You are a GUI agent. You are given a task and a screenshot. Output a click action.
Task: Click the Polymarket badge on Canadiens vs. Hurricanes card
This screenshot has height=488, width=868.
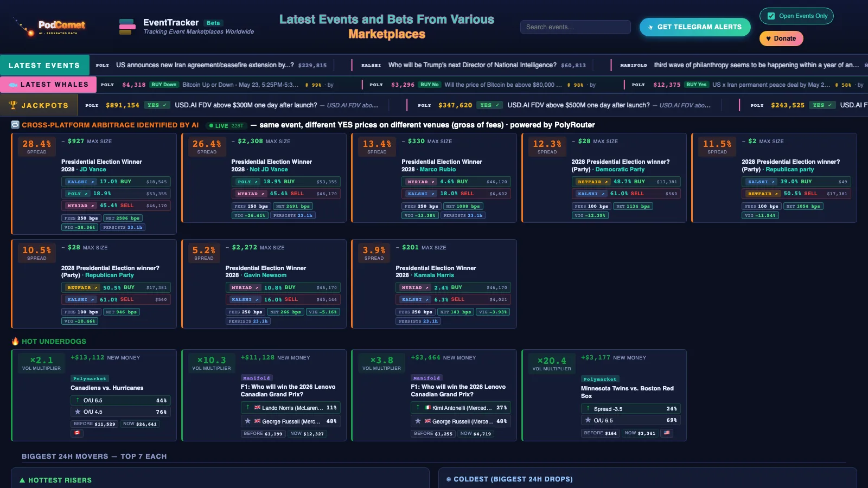(90, 378)
